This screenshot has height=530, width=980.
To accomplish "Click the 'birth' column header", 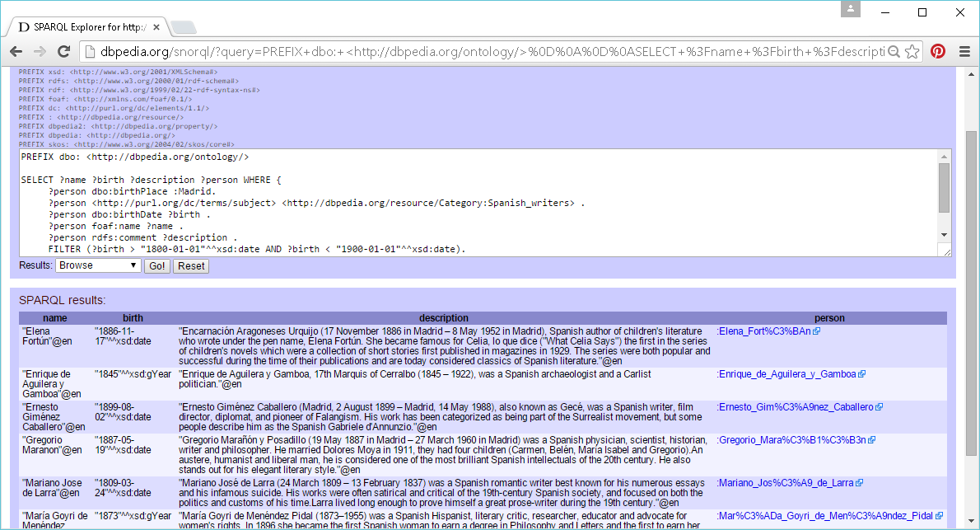I will (133, 318).
